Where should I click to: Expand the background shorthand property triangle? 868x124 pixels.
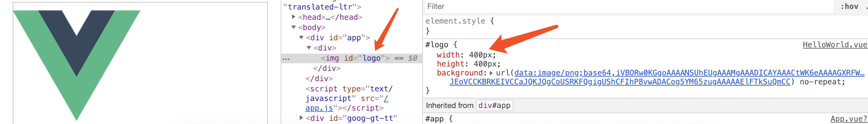click(491, 73)
